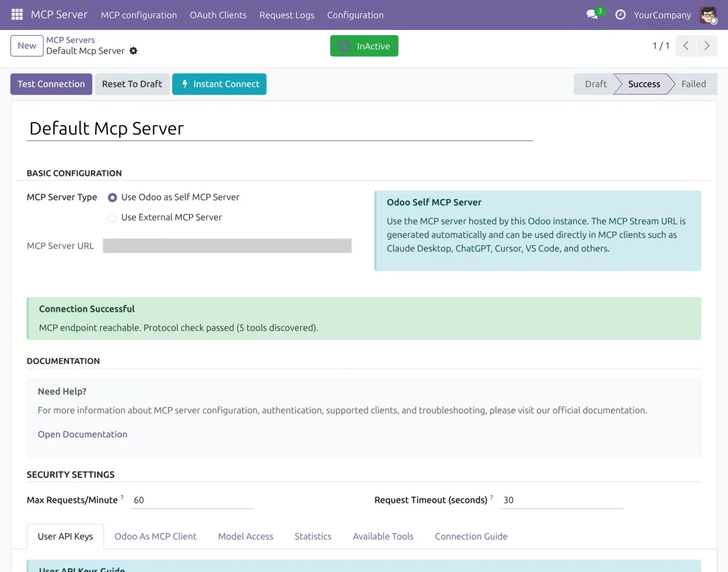Select the Draft status stage
Viewport: 728px width, 572px height.
pyautogui.click(x=596, y=84)
